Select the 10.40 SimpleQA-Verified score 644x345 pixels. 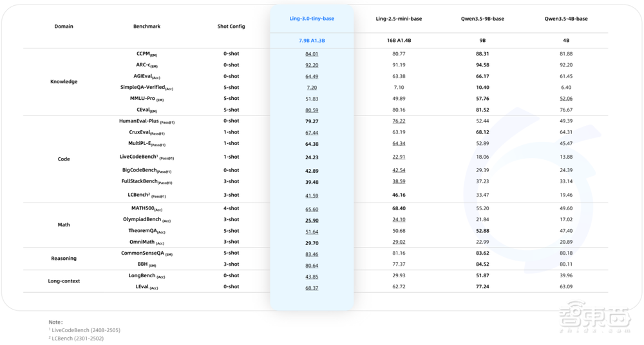(482, 87)
